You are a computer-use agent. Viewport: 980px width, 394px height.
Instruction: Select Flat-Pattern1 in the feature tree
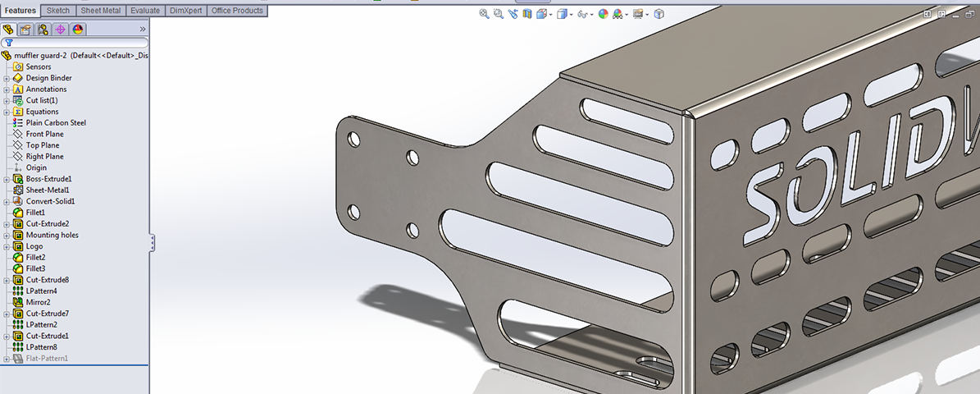(x=46, y=359)
